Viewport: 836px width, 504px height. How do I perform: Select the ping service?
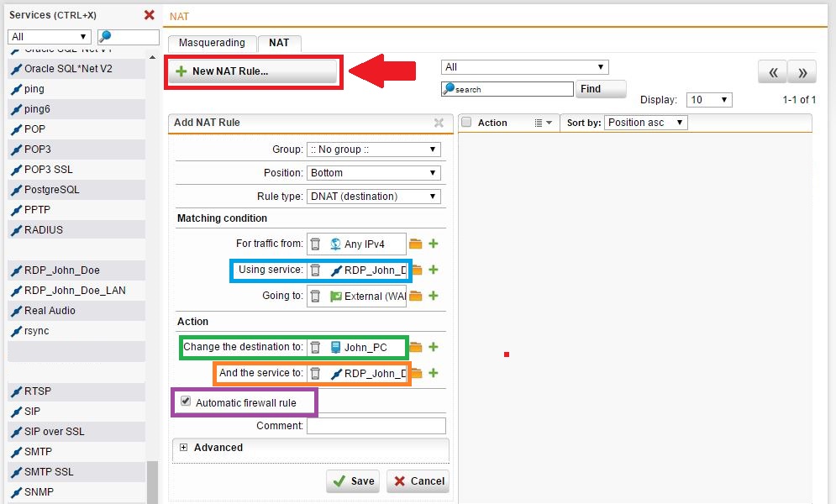pos(76,89)
